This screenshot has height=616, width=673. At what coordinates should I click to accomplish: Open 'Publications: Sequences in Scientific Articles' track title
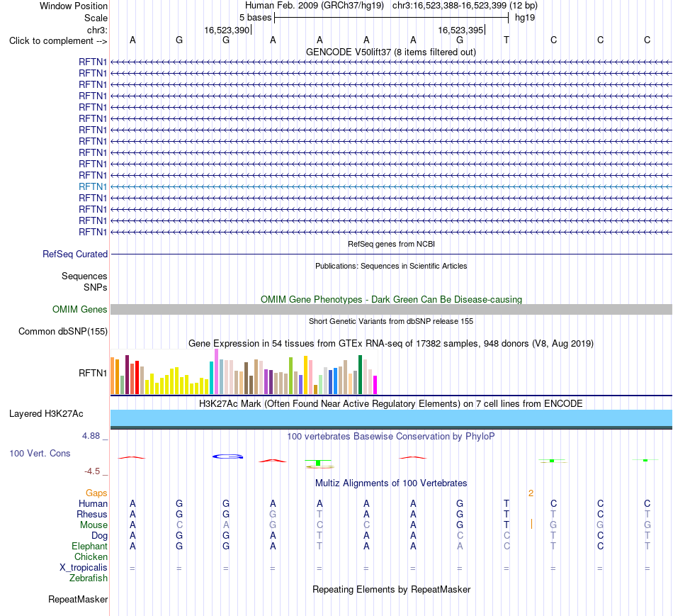click(x=391, y=266)
